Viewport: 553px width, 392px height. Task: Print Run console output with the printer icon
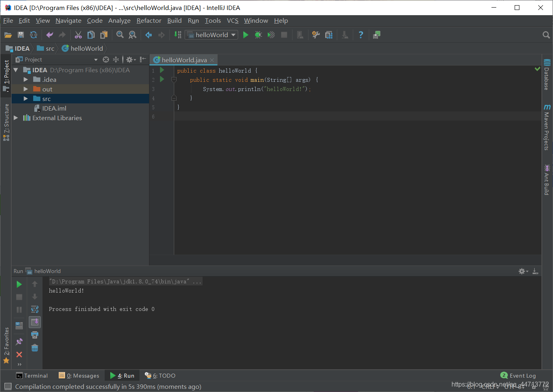35,335
